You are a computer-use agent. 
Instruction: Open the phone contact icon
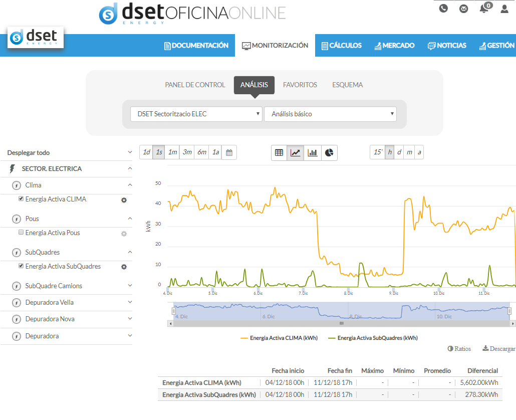(443, 8)
